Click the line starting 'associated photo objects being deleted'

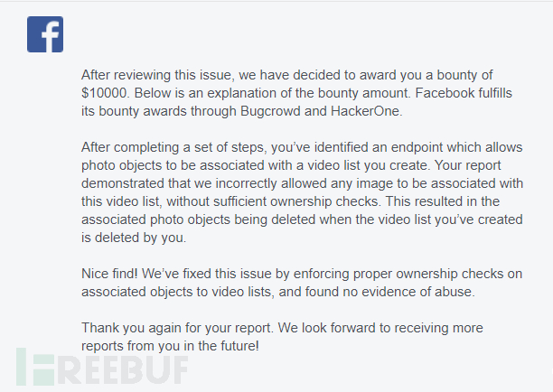(302, 219)
